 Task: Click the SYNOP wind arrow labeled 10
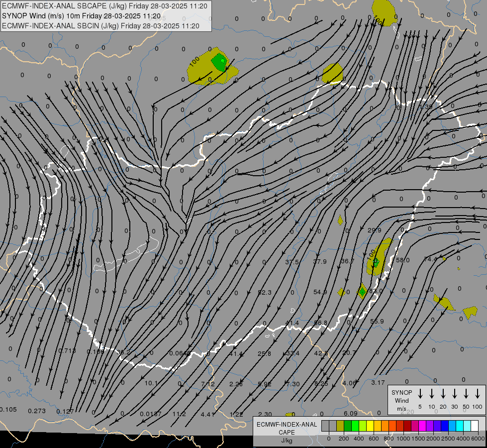tap(431, 394)
